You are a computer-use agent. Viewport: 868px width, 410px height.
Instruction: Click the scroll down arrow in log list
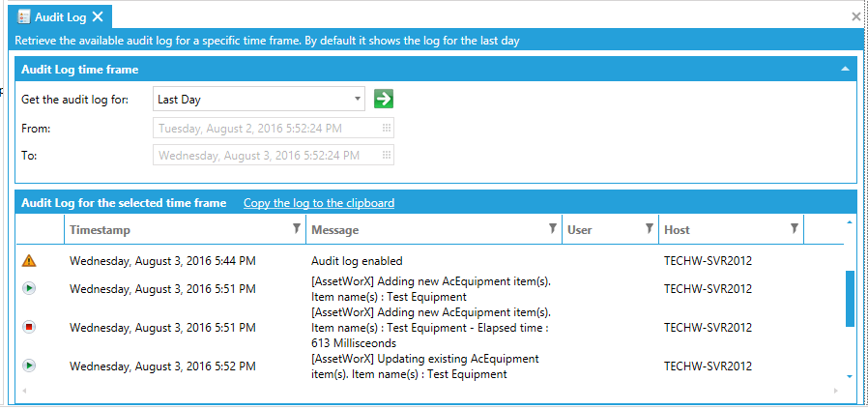[850, 375]
